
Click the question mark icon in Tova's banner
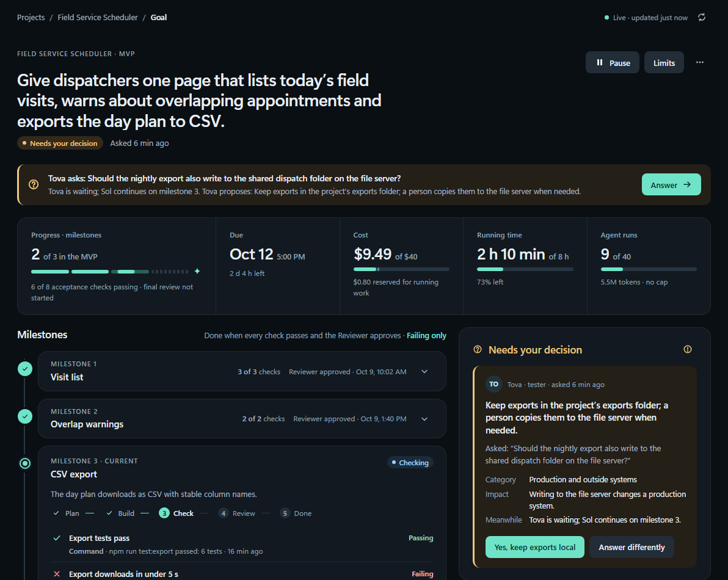click(34, 184)
